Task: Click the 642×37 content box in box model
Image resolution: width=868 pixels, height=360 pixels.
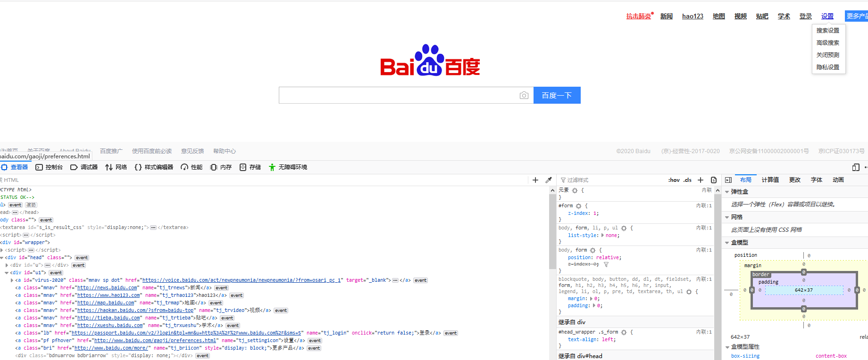Action: 804,290
